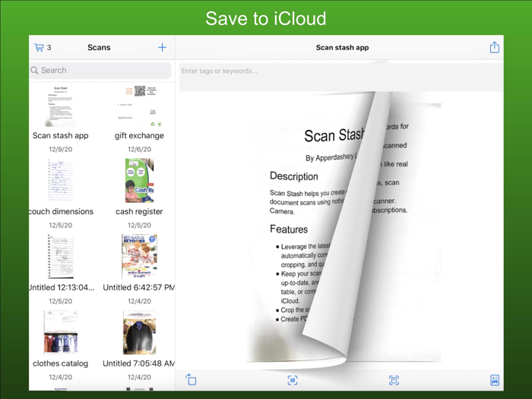This screenshot has height=399, width=532.
Task: Select the 'clothes catalog' label
Action: pos(60,363)
